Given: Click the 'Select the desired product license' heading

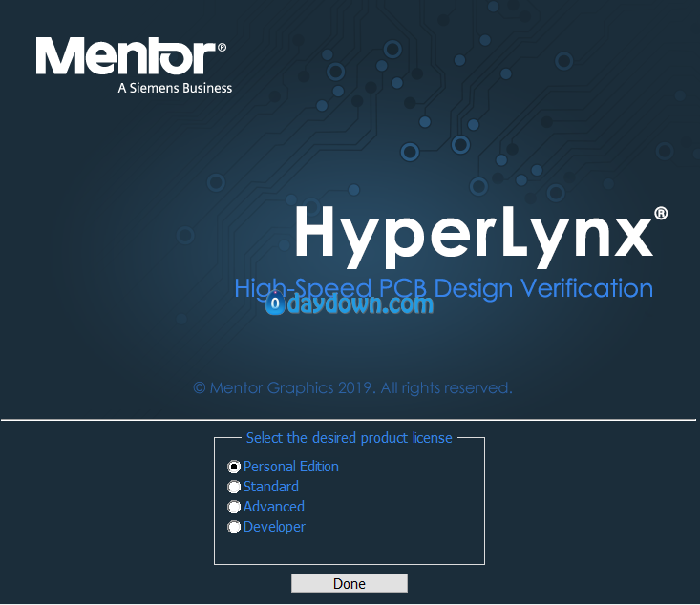Looking at the screenshot, I should (350, 438).
